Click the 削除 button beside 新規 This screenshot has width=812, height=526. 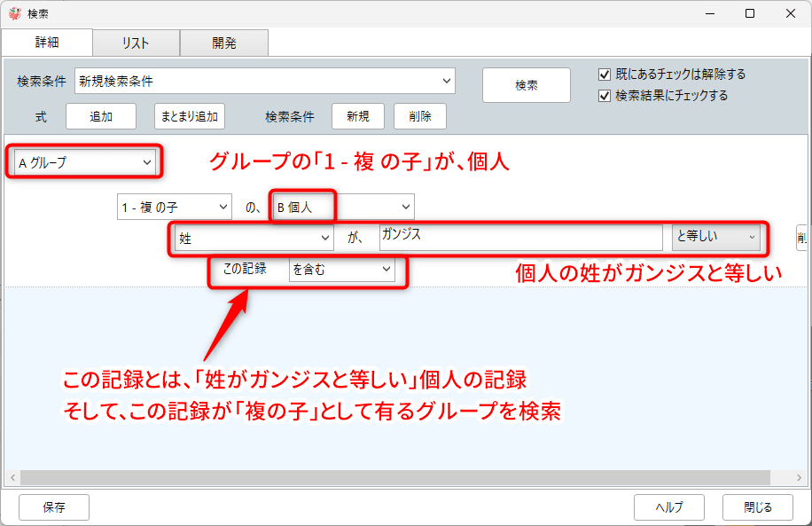(420, 116)
